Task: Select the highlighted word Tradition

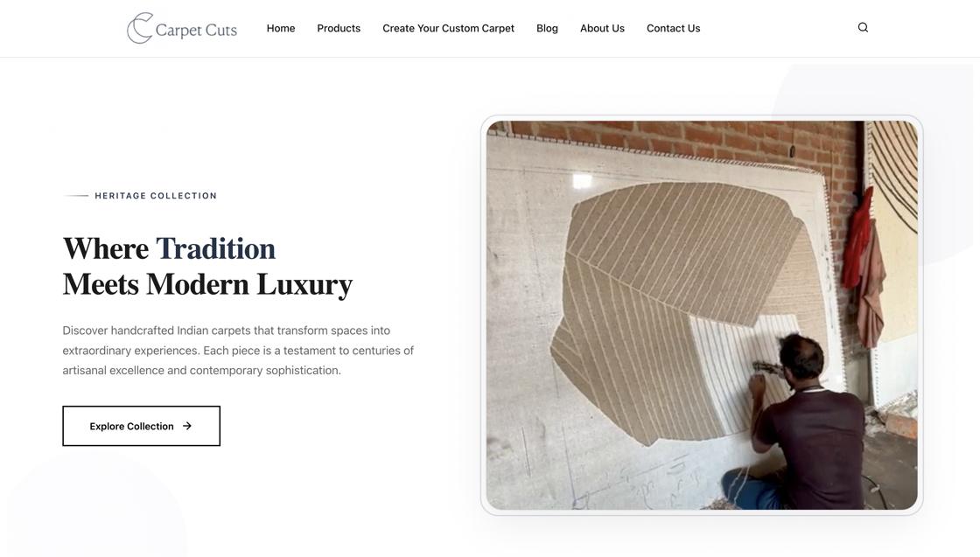Action: tap(215, 248)
